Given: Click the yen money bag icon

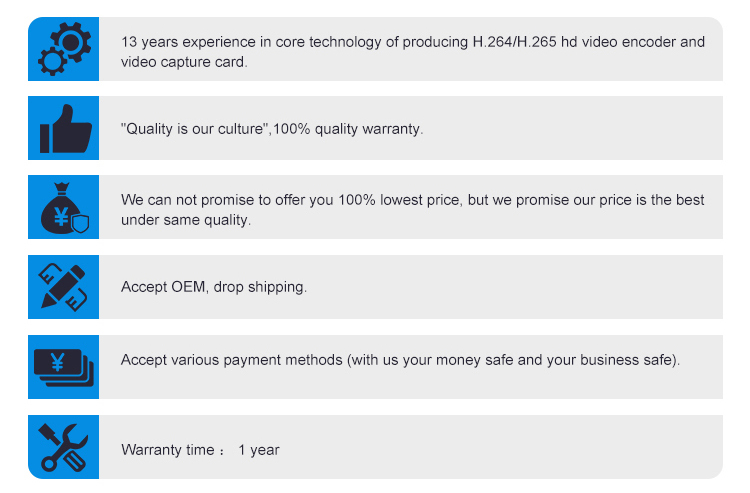Looking at the screenshot, I should [x=62, y=208].
